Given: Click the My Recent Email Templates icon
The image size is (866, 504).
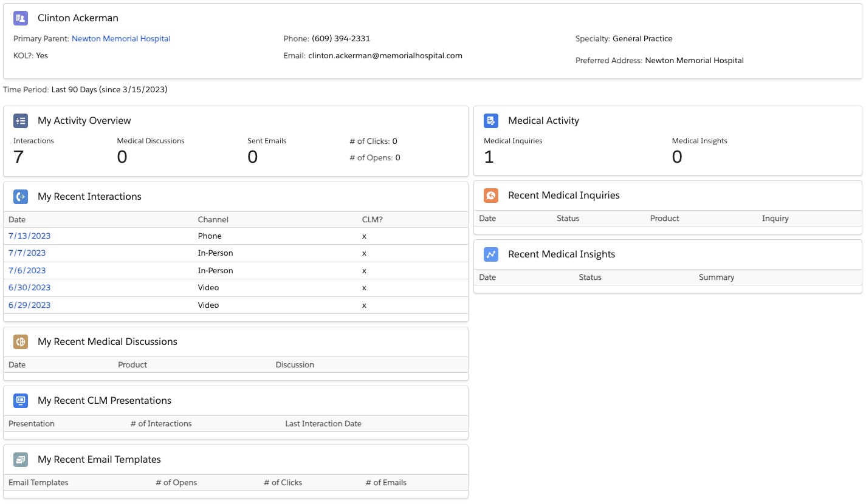Looking at the screenshot, I should (21, 460).
